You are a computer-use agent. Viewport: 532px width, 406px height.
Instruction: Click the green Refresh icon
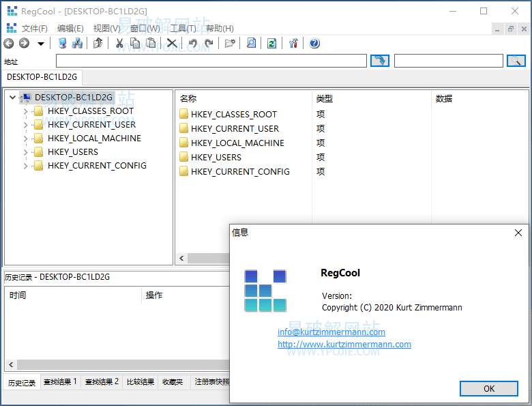point(271,44)
